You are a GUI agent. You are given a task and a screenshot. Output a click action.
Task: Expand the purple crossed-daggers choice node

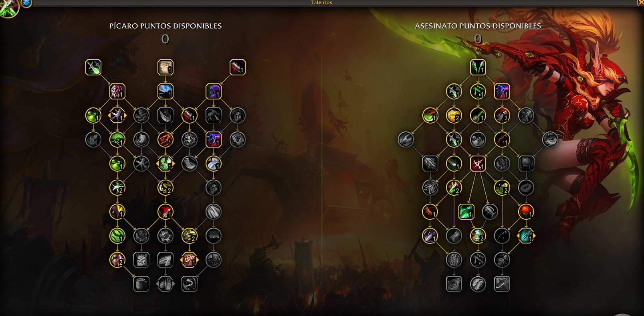(117, 115)
